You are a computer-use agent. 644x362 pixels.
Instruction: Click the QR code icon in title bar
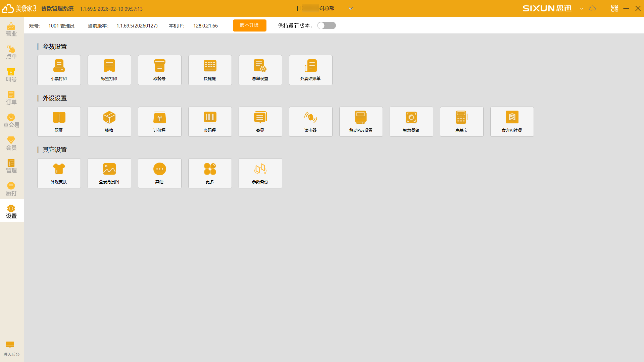tap(614, 8)
